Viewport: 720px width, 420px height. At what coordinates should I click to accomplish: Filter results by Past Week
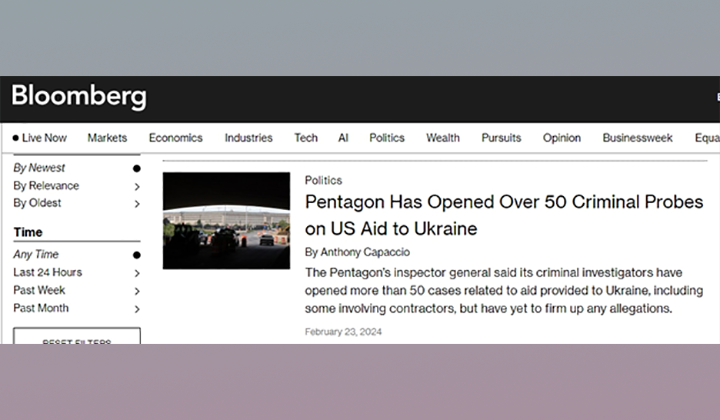point(39,290)
